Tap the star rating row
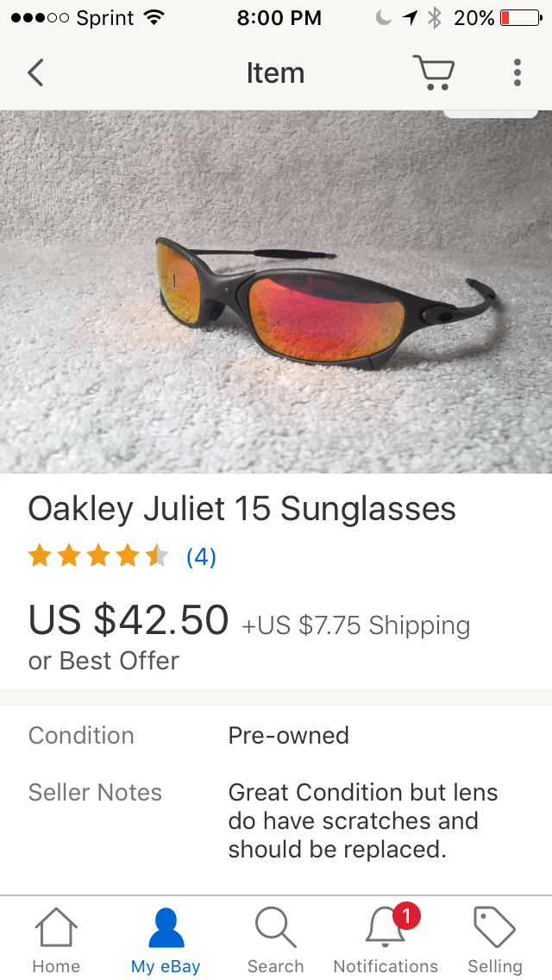Image resolution: width=552 pixels, height=980 pixels. [x=98, y=556]
